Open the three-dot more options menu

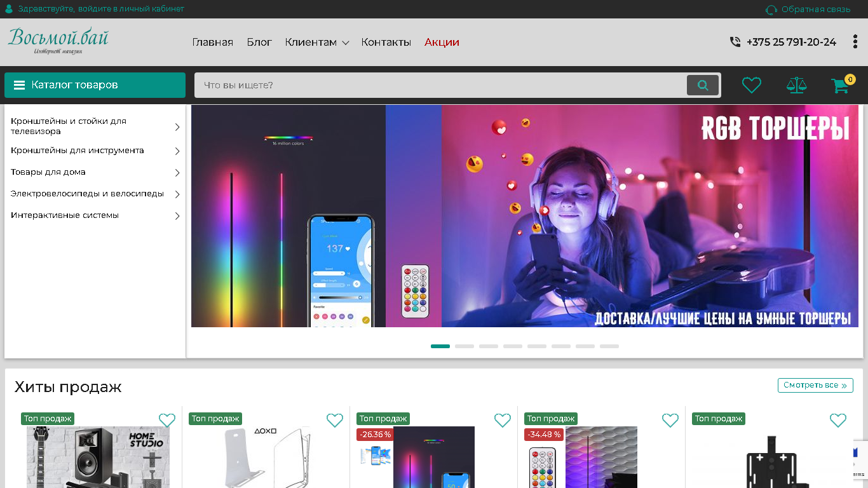(855, 42)
